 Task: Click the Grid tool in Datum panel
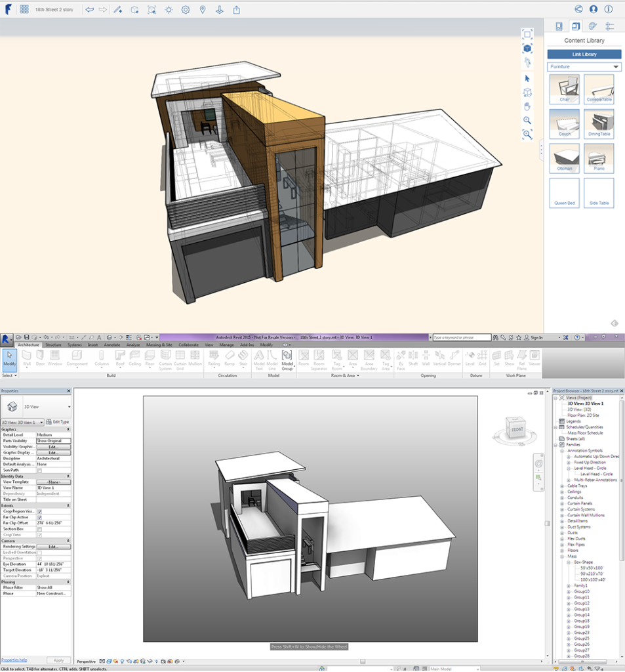(x=482, y=358)
